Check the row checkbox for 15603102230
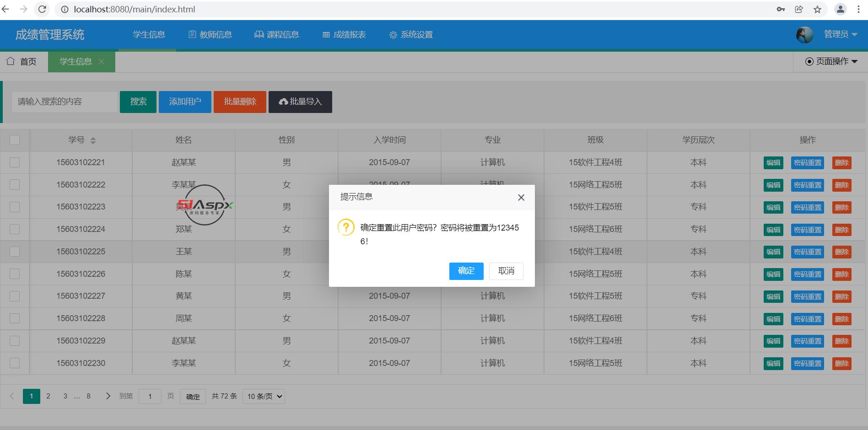This screenshot has height=430, width=868. click(x=15, y=363)
